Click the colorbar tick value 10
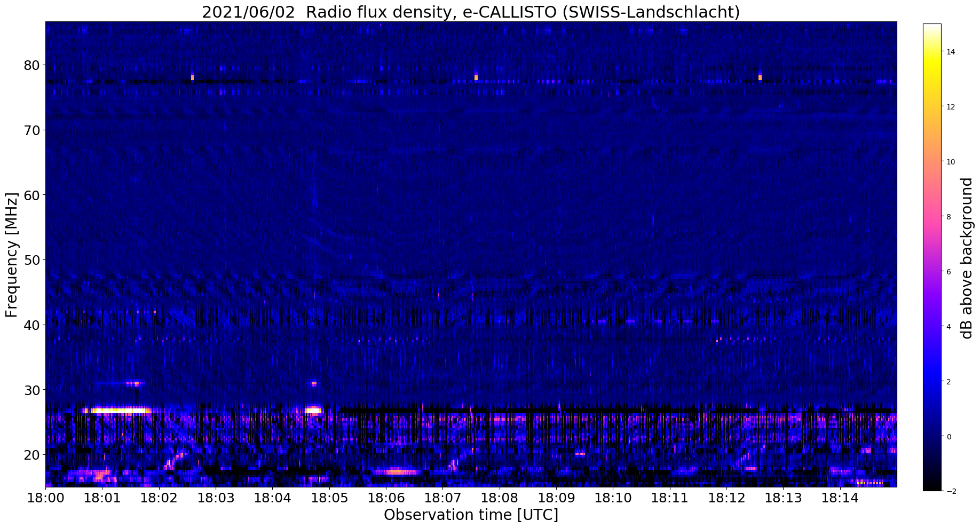This screenshot has width=980, height=528. [950, 162]
